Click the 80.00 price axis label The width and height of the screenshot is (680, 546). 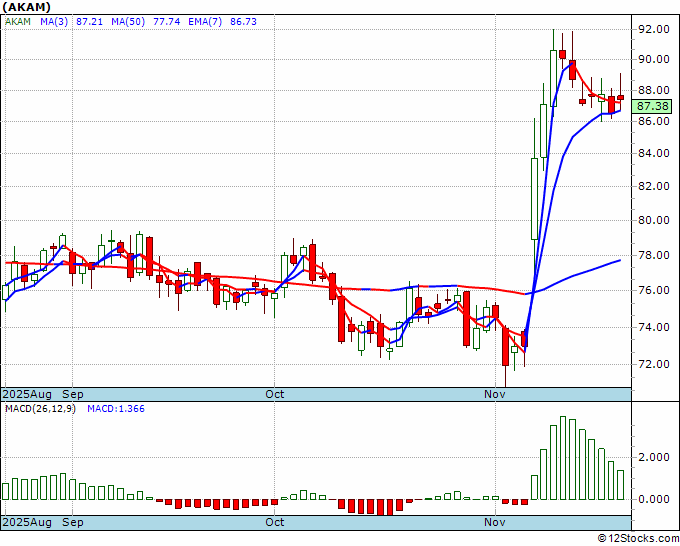coord(654,220)
